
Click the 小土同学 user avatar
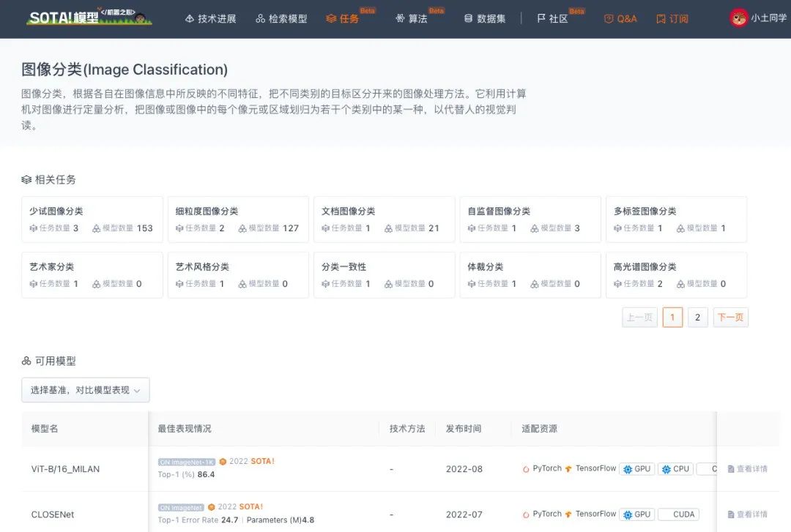pos(738,18)
